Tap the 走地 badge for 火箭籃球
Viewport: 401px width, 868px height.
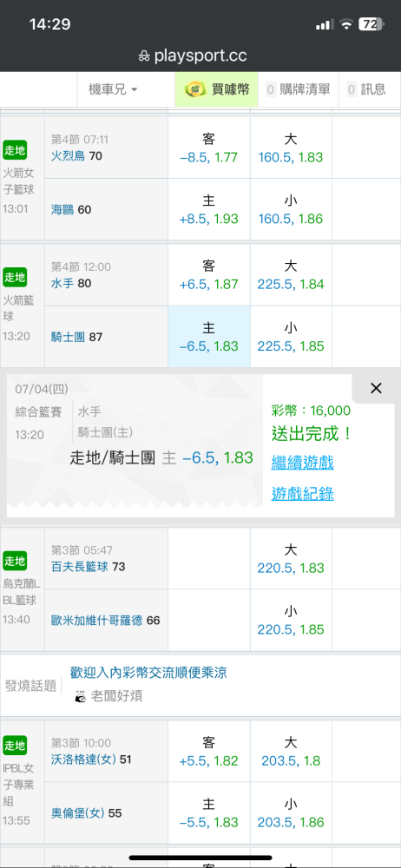(15, 278)
